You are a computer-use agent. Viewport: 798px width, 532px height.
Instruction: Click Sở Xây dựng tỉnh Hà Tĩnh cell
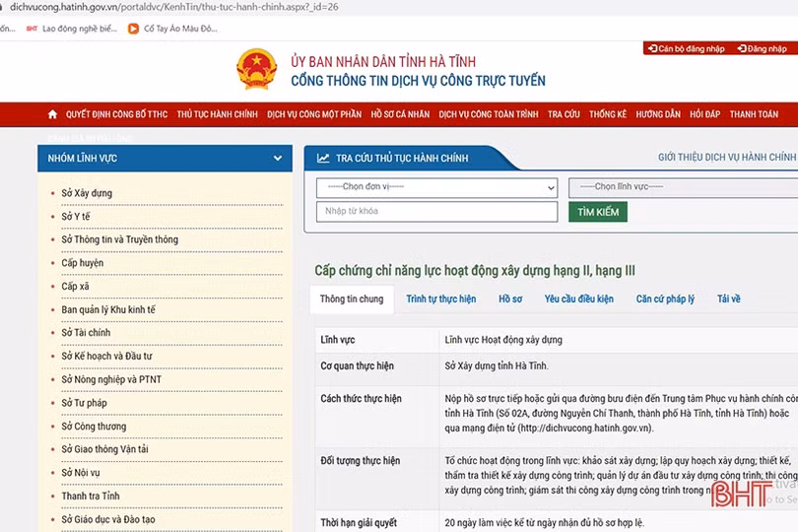497,366
